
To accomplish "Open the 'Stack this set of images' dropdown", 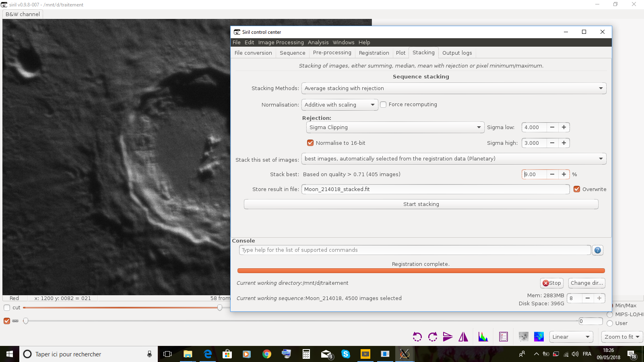I will click(x=454, y=159).
